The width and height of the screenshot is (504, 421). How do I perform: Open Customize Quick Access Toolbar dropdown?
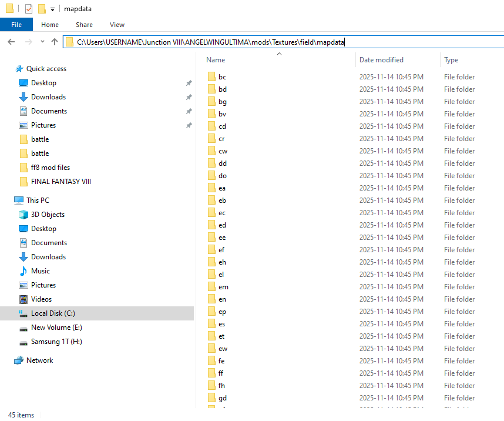[x=52, y=9]
